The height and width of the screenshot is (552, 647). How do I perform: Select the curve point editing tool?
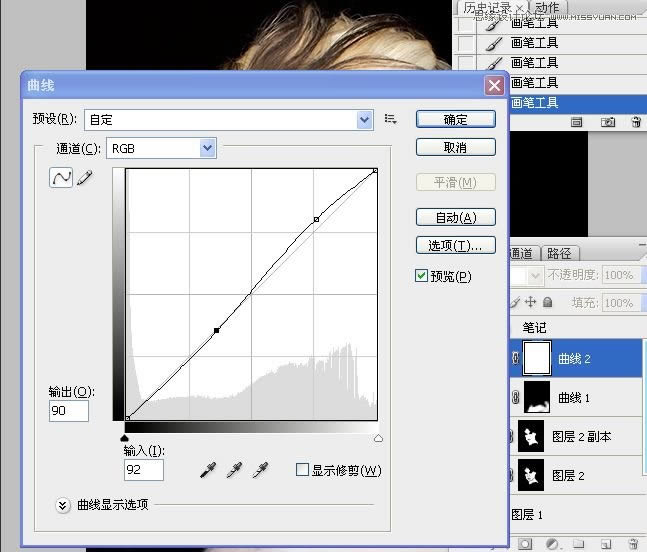pyautogui.click(x=62, y=178)
